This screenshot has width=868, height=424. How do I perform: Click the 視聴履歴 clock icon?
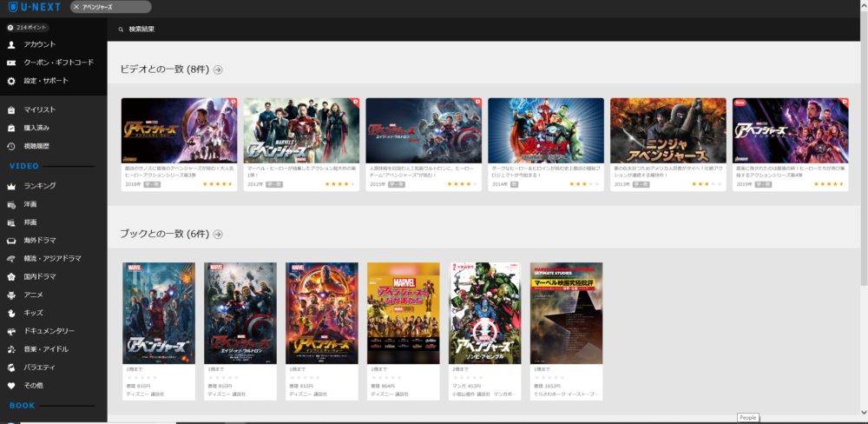[x=11, y=146]
